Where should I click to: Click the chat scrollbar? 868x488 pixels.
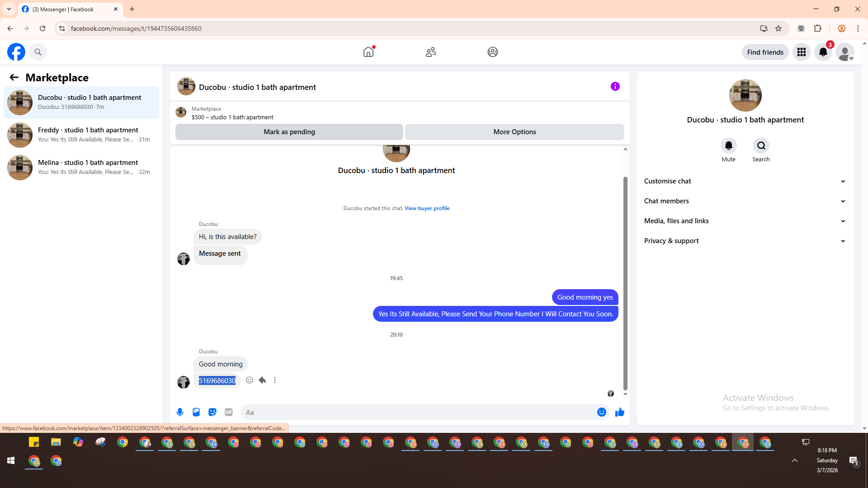(625, 283)
